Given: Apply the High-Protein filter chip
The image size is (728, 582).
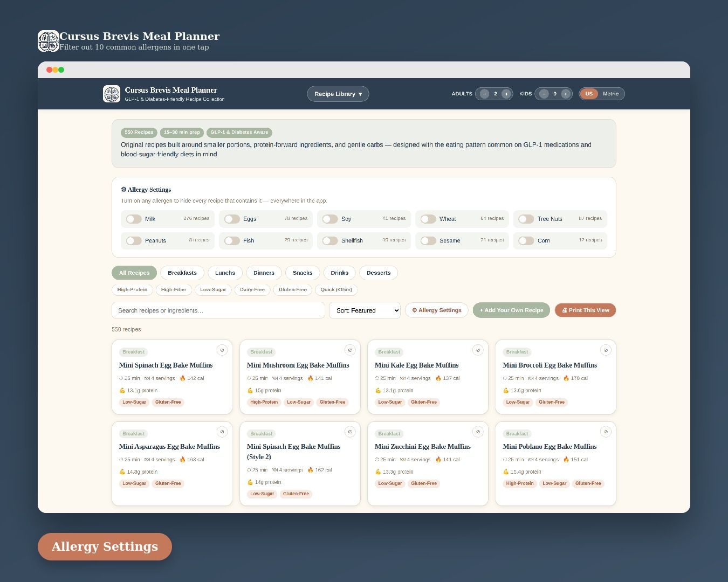Looking at the screenshot, I should point(132,290).
